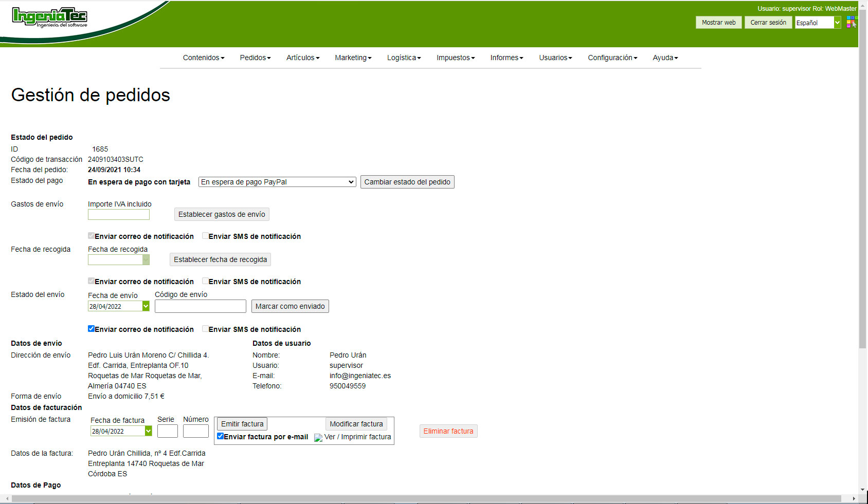The image size is (868, 504).
Task: Click the Gestión de pedidos heading
Action: coord(91,95)
